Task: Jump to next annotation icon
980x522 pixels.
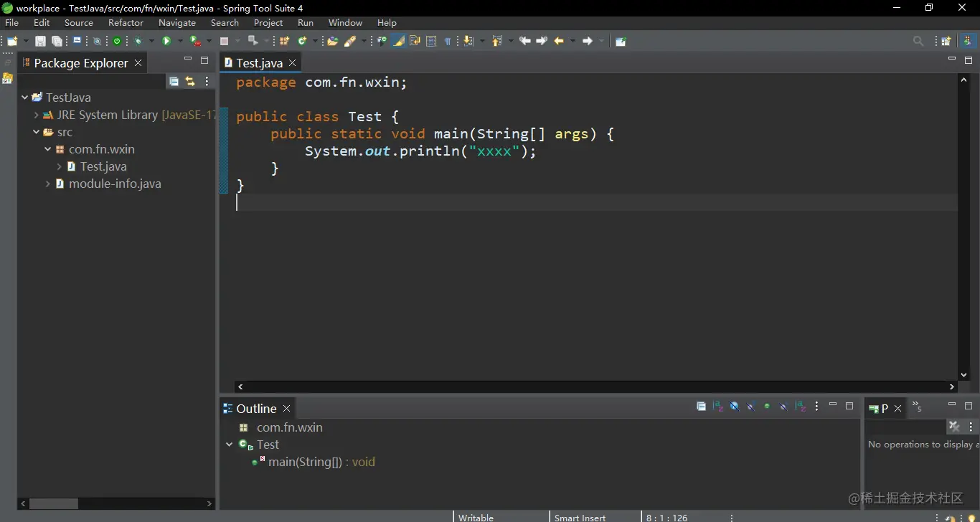Action: pos(468,42)
